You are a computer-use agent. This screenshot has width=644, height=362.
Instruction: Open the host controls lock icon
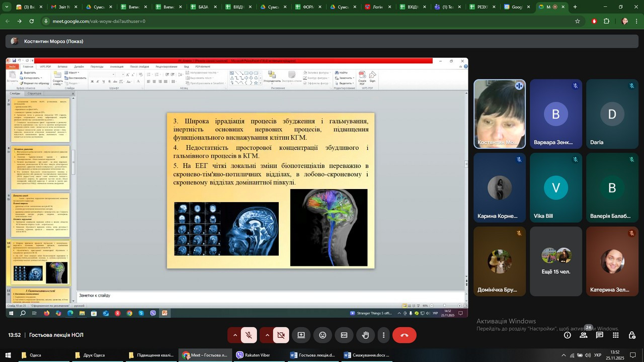click(x=631, y=335)
